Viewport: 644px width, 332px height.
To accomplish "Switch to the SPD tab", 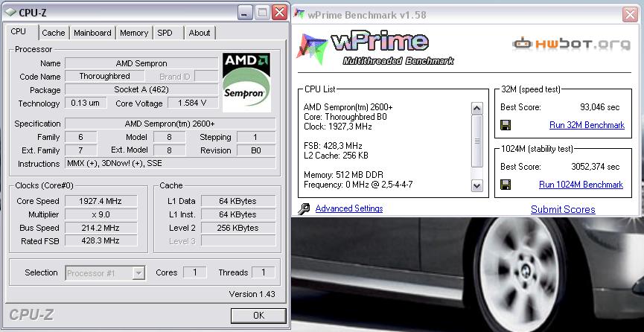I will click(x=165, y=33).
